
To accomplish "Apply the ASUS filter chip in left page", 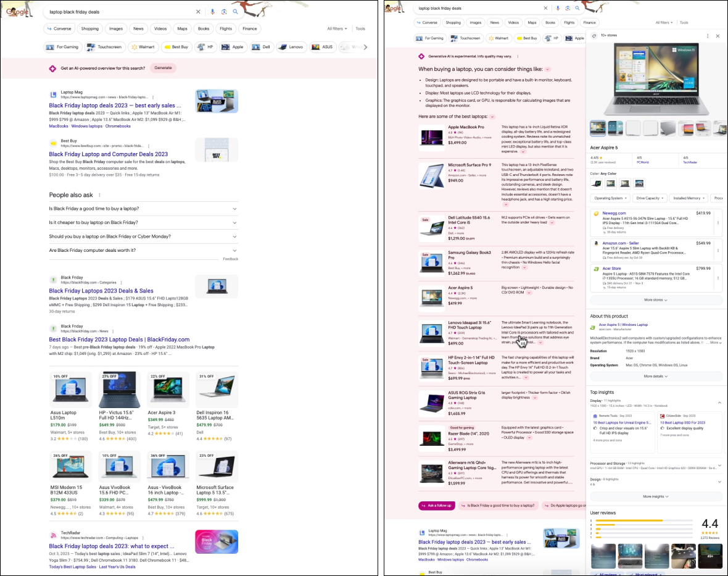I will click(323, 47).
